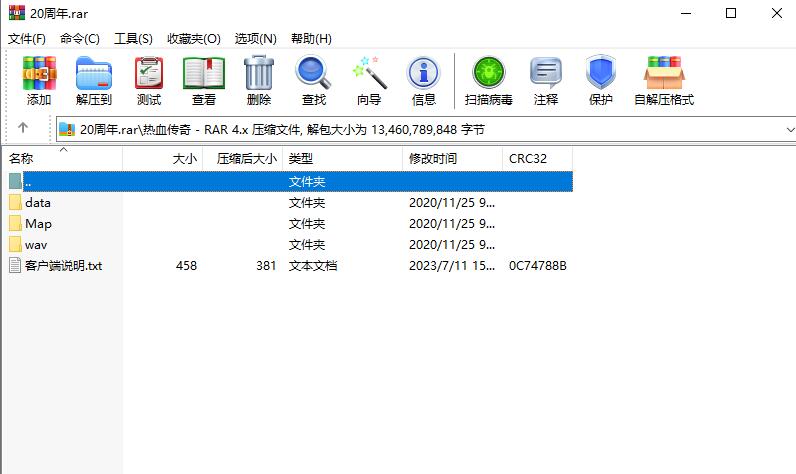Open the Find (查找) magnifier tool
Image resolution: width=796 pixels, height=474 pixels.
313,73
